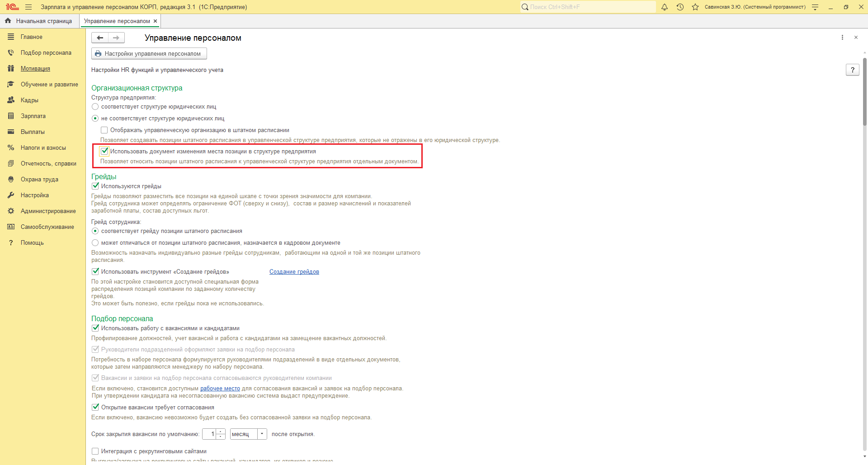868x465 pixels.
Task: Click the Администрирование gear icon
Action: pos(11,211)
